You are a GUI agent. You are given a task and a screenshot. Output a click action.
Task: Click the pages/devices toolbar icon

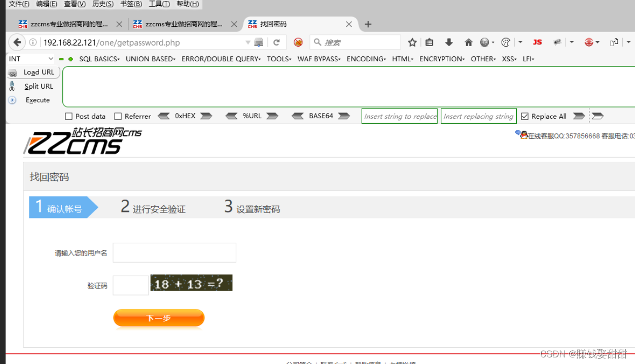click(x=614, y=42)
